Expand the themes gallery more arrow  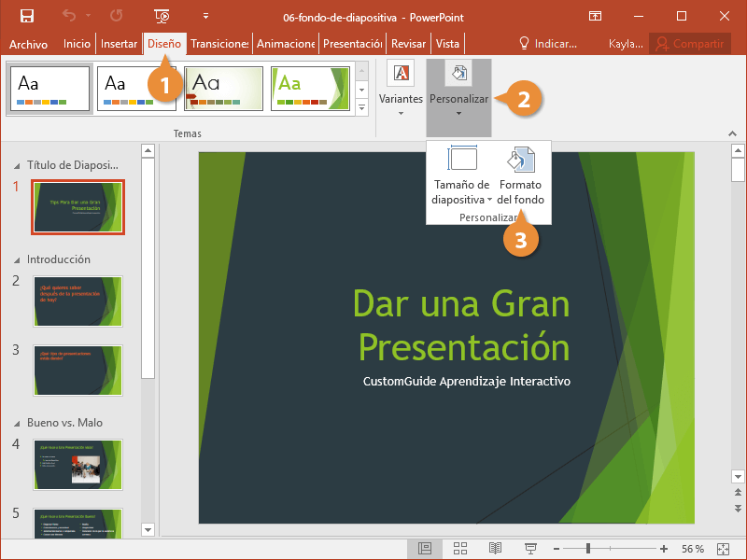[362, 108]
